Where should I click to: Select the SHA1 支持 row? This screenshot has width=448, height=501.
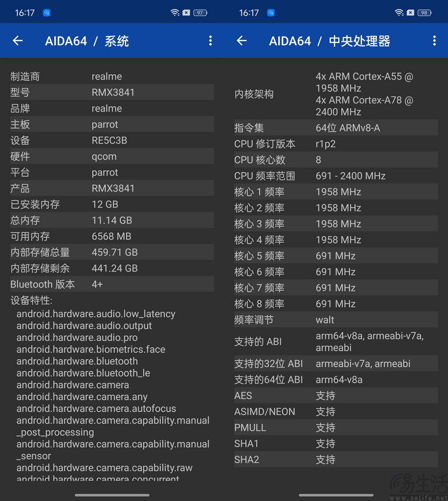tap(336, 443)
